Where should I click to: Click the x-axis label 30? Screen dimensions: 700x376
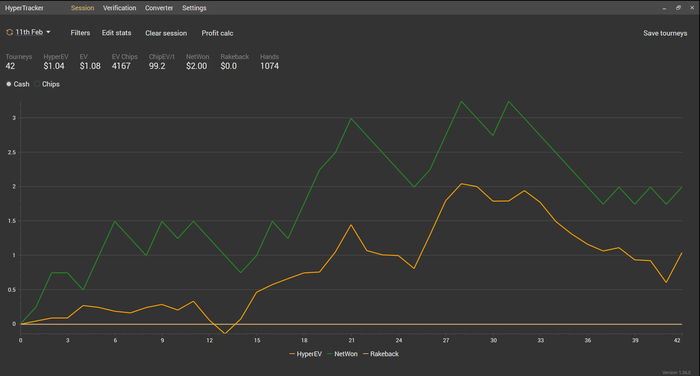point(493,340)
